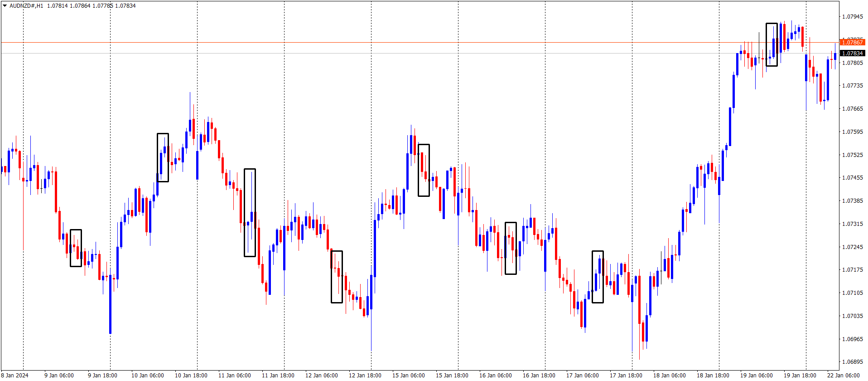
Task: Click the 9 Jan 18:00 time label
Action: click(102, 376)
